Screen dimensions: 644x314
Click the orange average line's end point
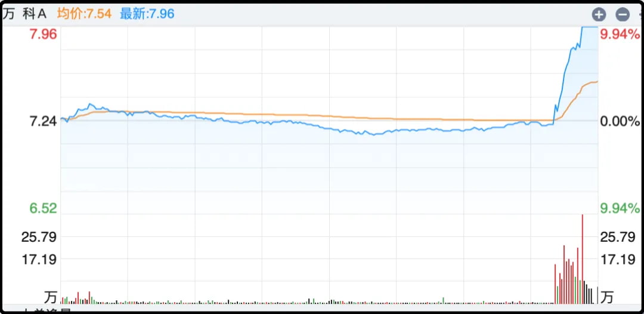click(596, 81)
